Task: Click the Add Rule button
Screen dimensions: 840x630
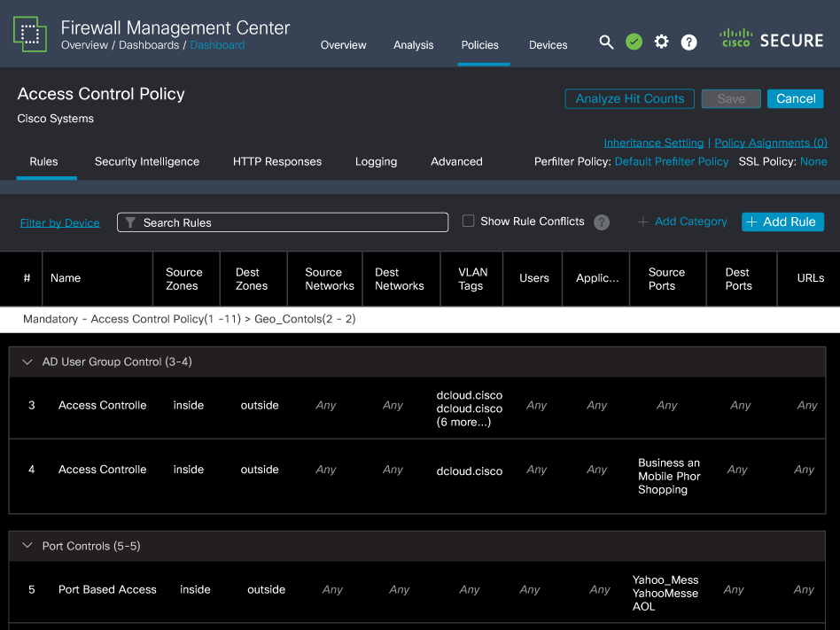Action: [x=782, y=222]
